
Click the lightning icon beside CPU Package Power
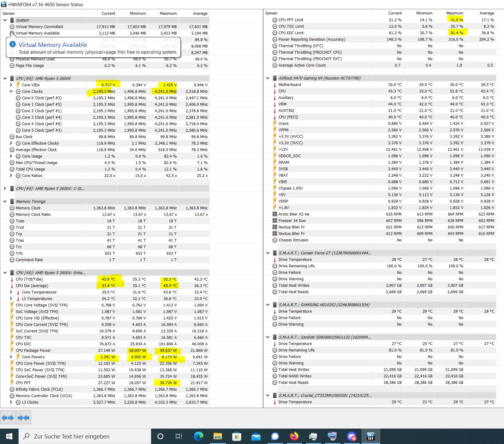click(12, 350)
